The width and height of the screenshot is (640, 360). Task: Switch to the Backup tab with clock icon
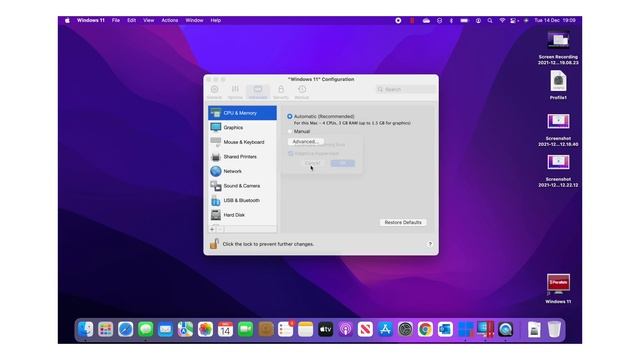coord(302,92)
